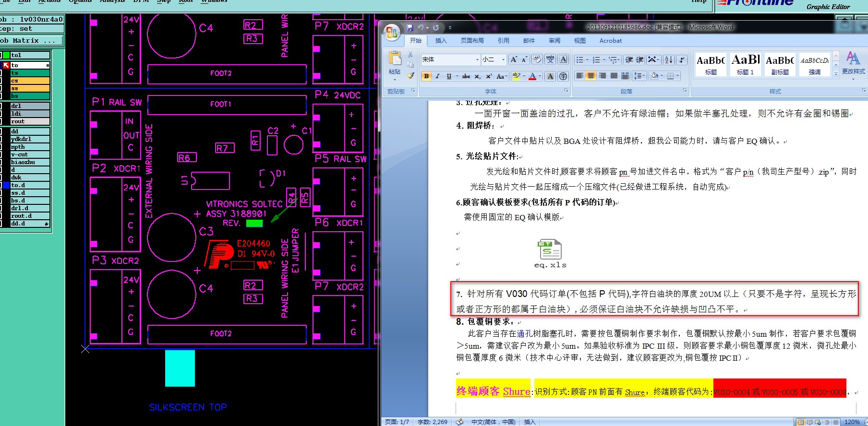Image resolution: width=868 pixels, height=426 pixels.
Task: Open the line spacing dropdown
Action: pos(639,76)
